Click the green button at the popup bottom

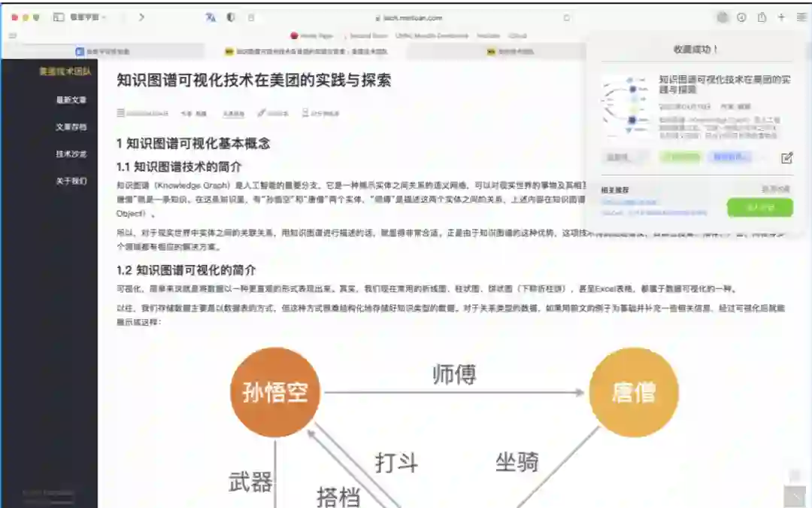point(759,208)
